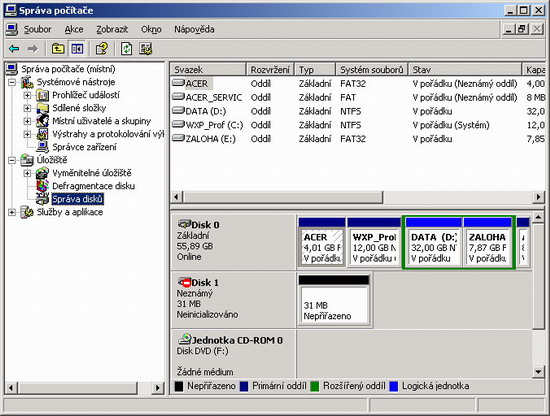
Task: Select the CD-ROM 0 drive icon
Action: click(x=185, y=339)
